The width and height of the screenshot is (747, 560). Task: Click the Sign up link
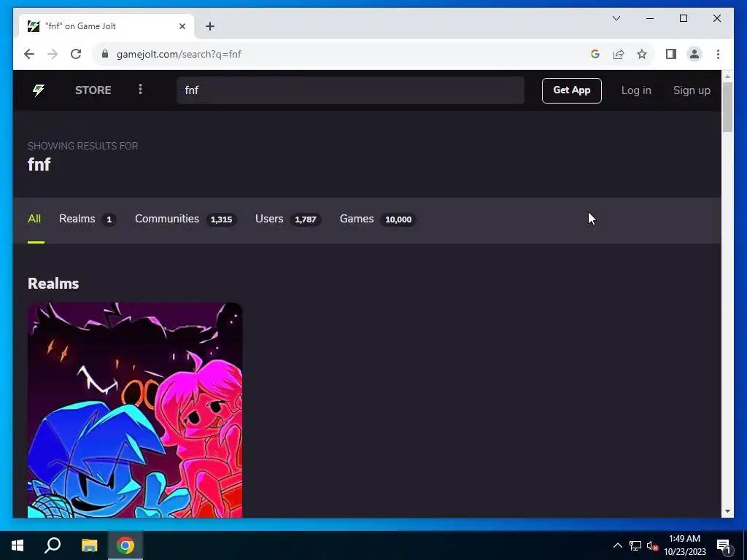point(692,90)
